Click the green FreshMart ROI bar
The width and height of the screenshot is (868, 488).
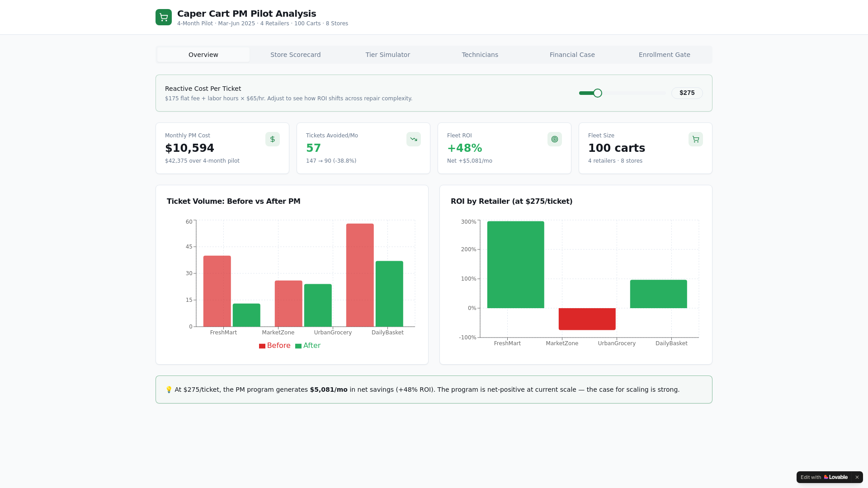[515, 264]
